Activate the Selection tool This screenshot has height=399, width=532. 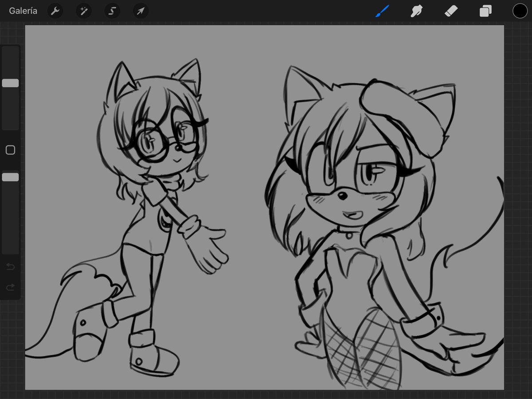click(x=112, y=11)
